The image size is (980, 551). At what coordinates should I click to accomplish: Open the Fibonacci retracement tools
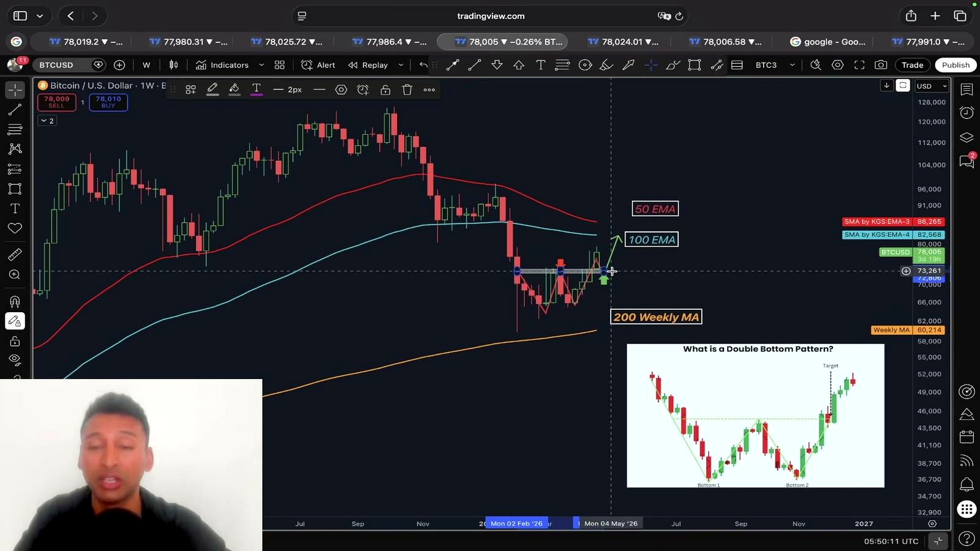15,129
